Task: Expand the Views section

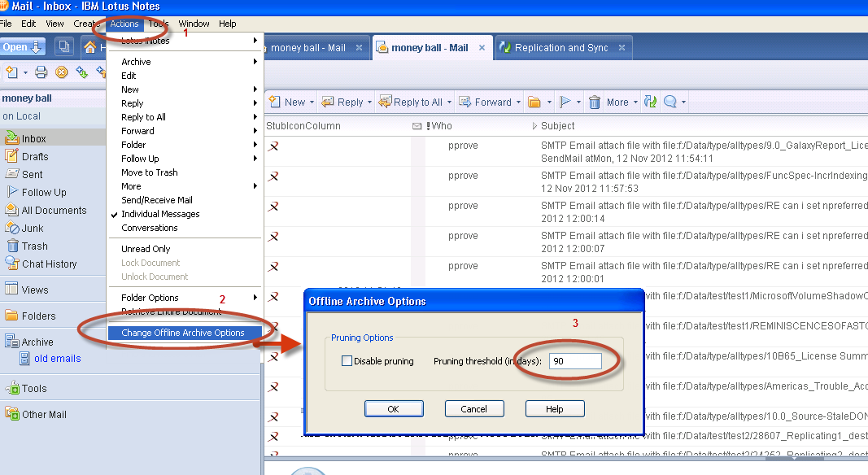Action: point(35,290)
